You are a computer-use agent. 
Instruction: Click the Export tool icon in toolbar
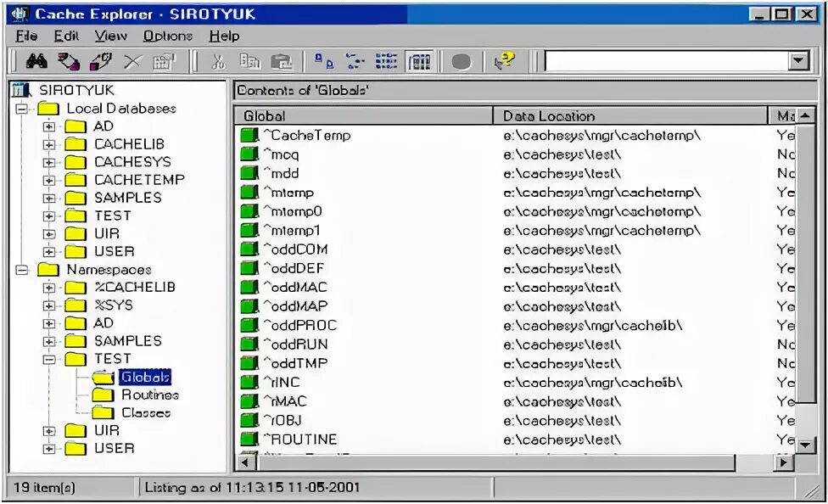coord(69,61)
